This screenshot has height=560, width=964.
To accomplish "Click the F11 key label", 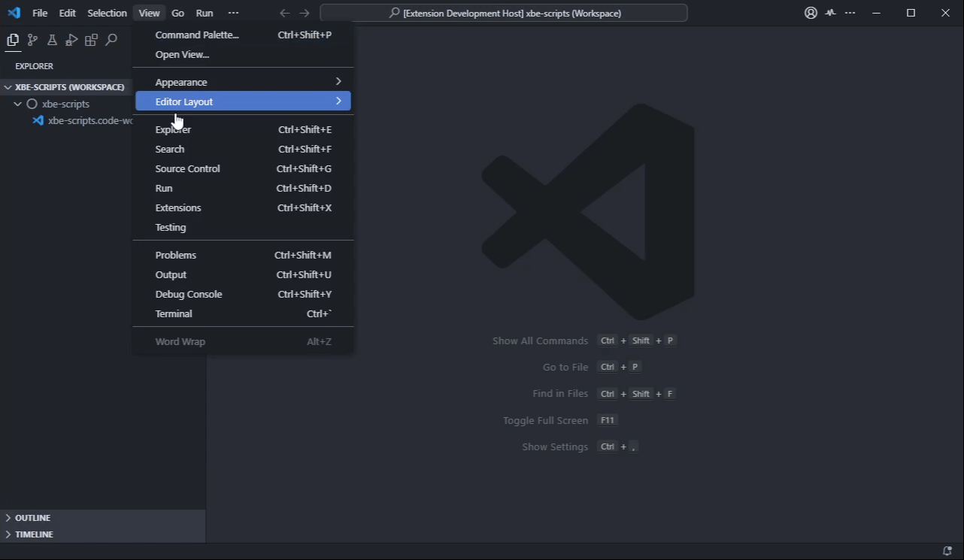I will click(x=608, y=420).
